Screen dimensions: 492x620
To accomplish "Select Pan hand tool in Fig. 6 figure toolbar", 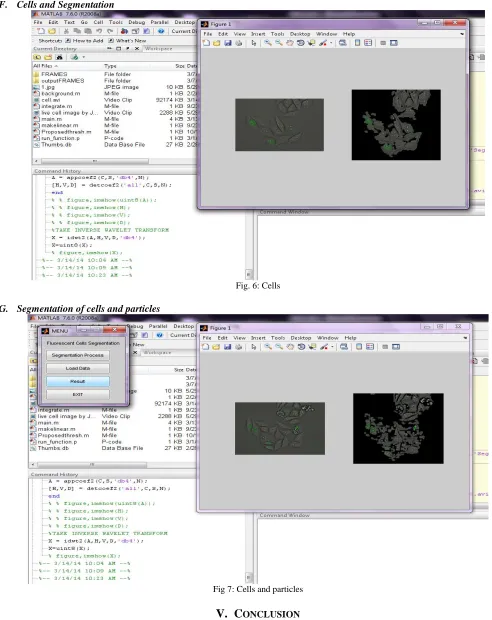I will click(290, 43).
